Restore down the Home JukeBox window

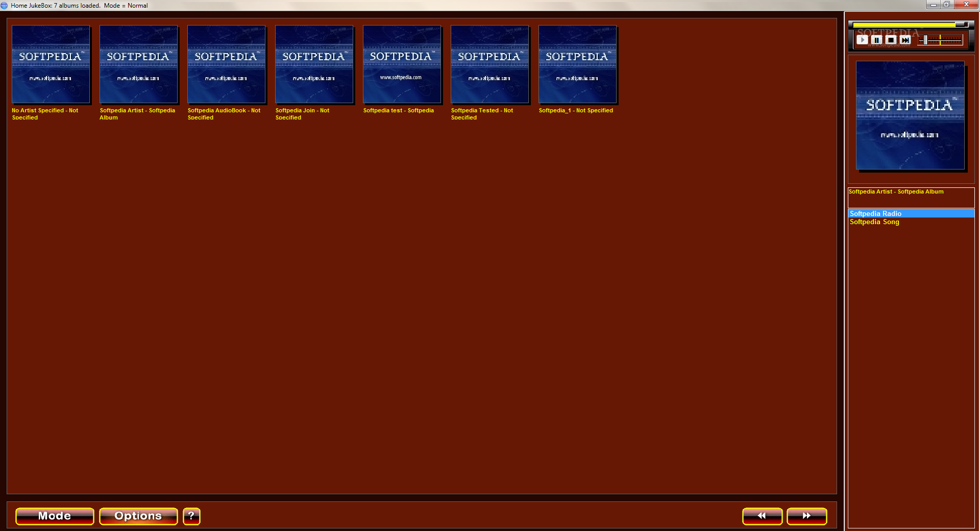pyautogui.click(x=947, y=5)
